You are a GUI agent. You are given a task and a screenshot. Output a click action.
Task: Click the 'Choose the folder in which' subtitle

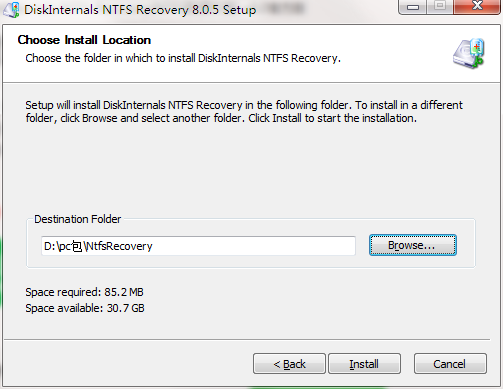pyautogui.click(x=183, y=58)
